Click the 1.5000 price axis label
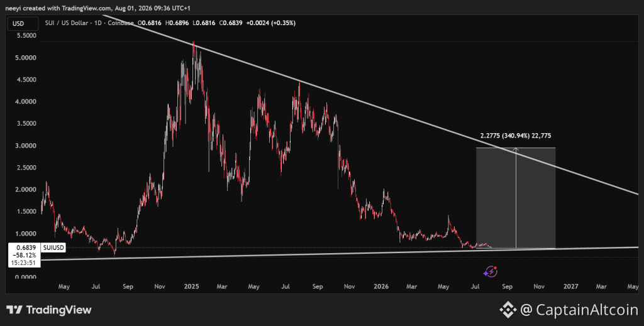The image size is (644, 326). [x=25, y=212]
